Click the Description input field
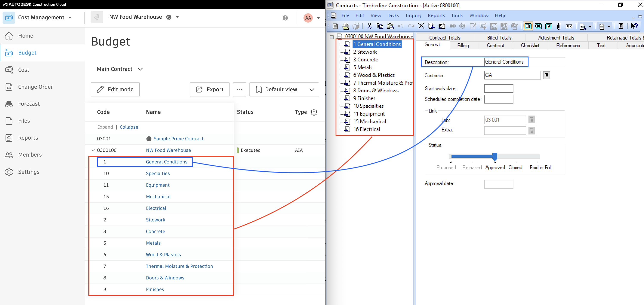 click(524, 62)
